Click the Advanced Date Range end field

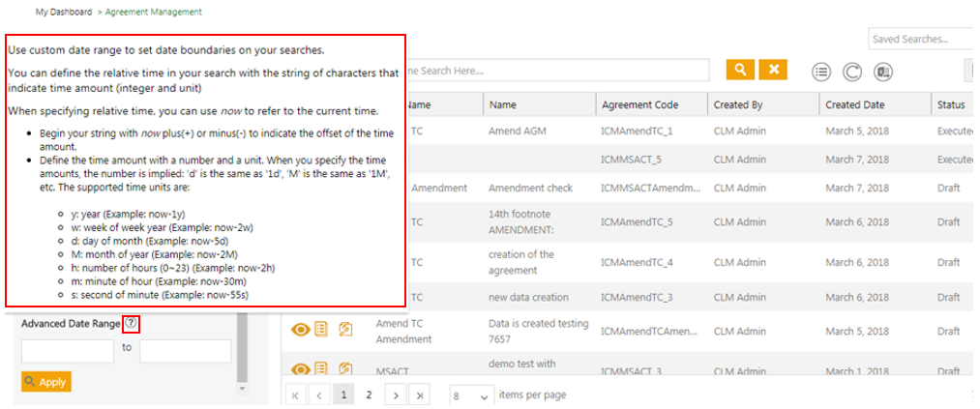coord(186,351)
